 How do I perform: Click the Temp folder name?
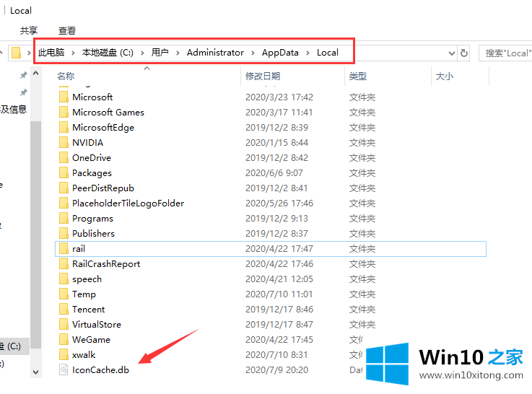click(x=84, y=294)
